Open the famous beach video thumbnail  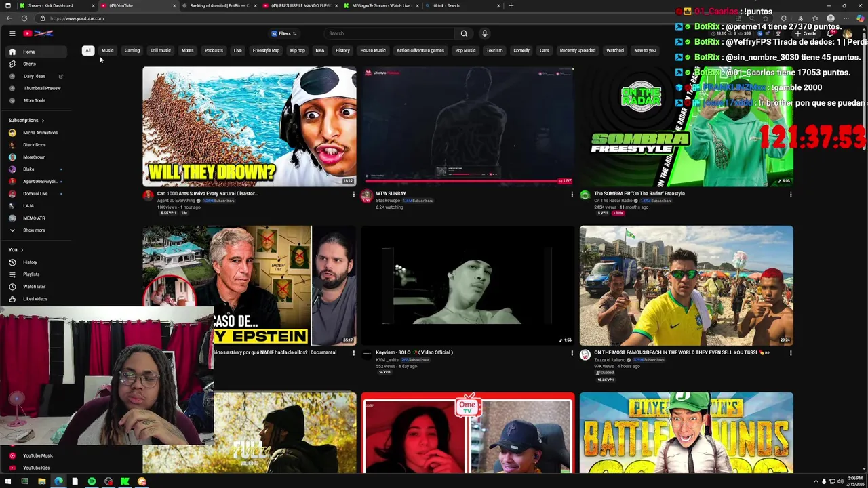click(x=686, y=285)
